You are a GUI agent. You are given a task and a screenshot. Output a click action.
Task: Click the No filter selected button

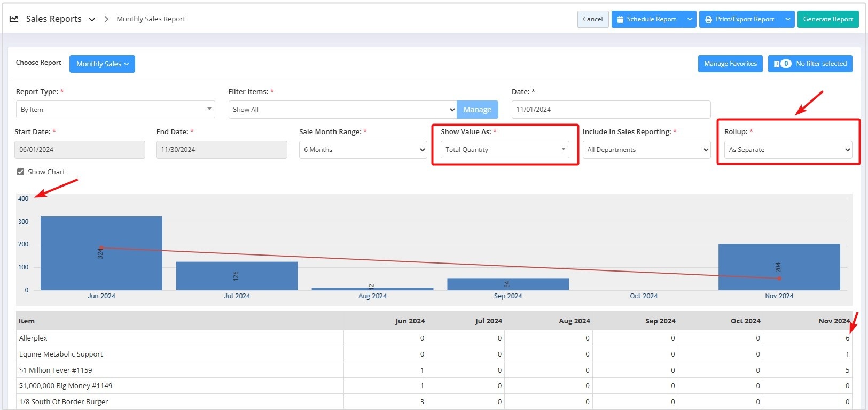[x=810, y=64]
